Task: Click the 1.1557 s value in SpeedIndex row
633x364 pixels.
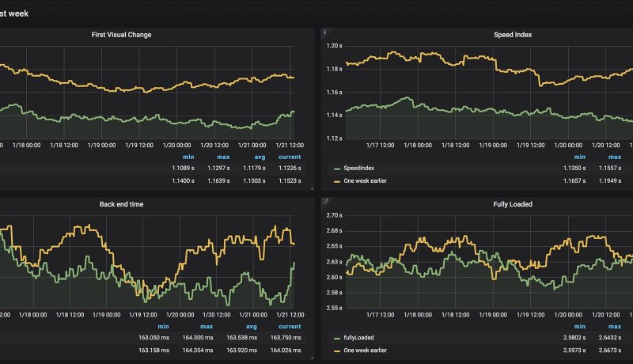Action: point(610,169)
